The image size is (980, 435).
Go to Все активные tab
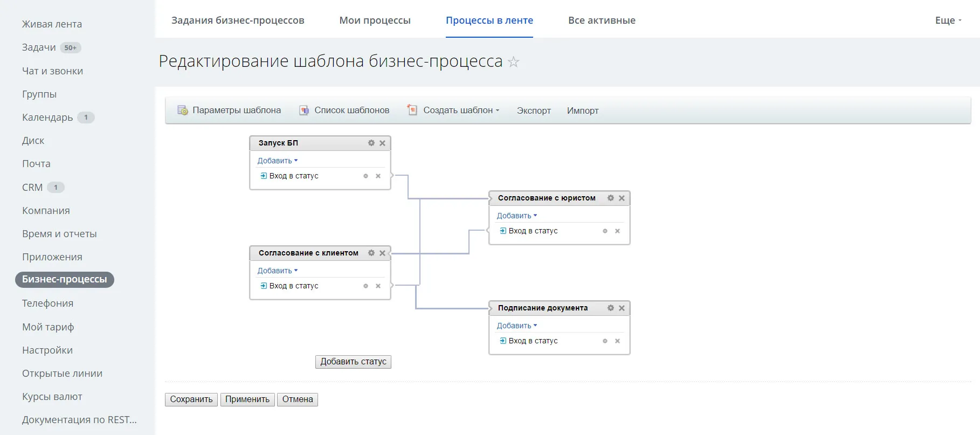[x=602, y=20]
